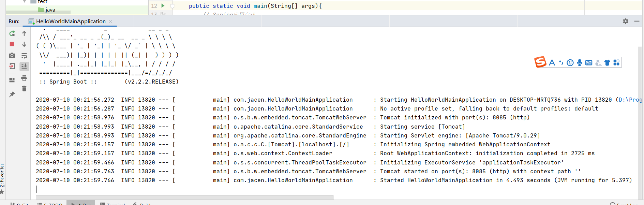Close the HelloWorldMainApplication run tab

pos(110,21)
